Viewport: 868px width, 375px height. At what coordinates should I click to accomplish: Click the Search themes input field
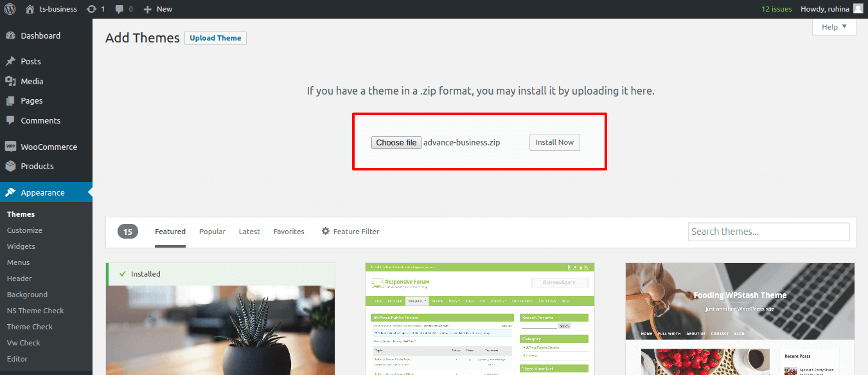point(768,232)
